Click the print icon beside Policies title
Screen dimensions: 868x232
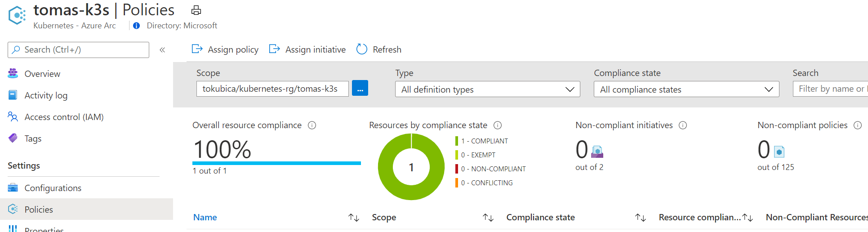(x=196, y=10)
